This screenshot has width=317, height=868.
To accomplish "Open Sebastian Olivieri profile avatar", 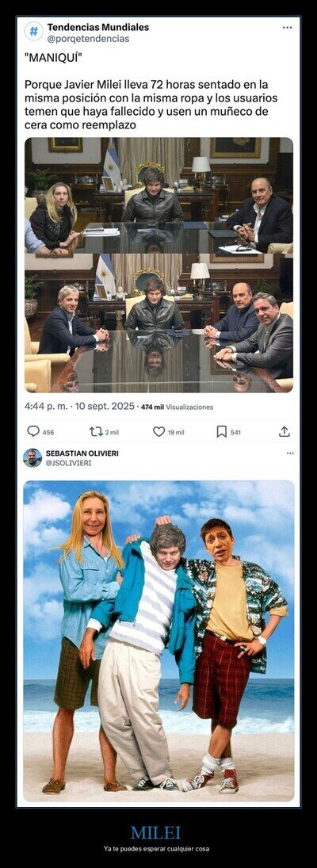I will tap(32, 458).
